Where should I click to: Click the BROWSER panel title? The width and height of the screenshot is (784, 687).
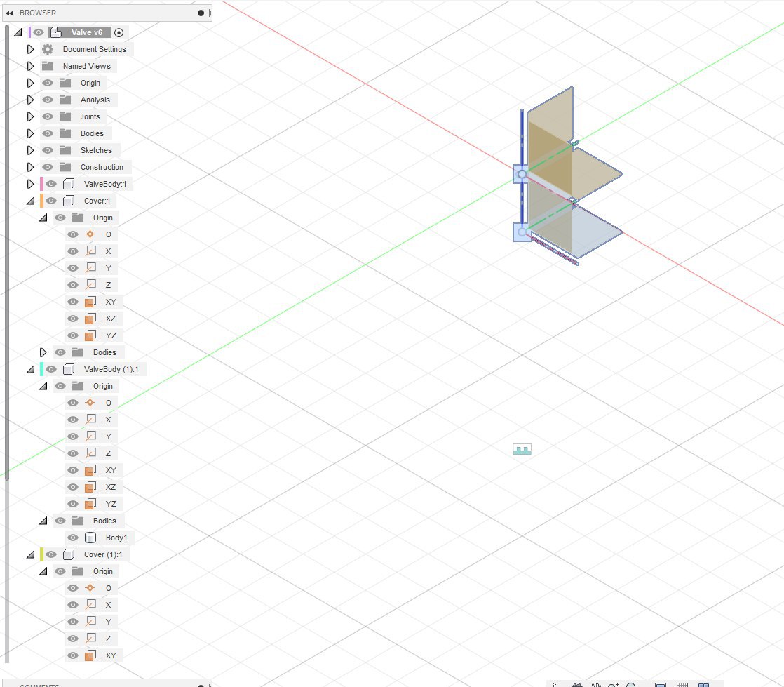[38, 13]
